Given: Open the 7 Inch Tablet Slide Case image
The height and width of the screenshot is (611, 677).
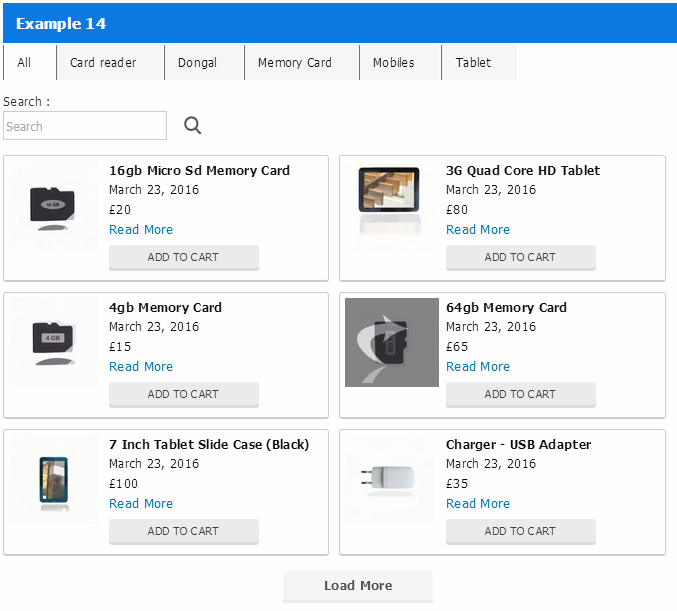Looking at the screenshot, I should (x=54, y=479).
